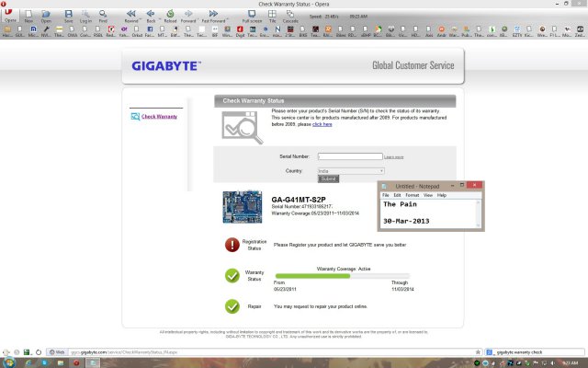Click the Save toolbar icon
Screen dimensions: 588x368
pyautogui.click(x=68, y=16)
